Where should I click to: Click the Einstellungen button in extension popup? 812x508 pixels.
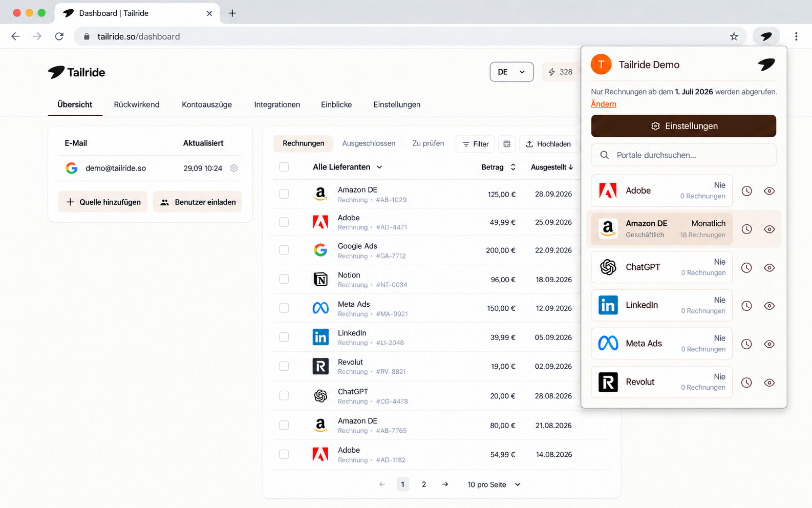(x=683, y=126)
